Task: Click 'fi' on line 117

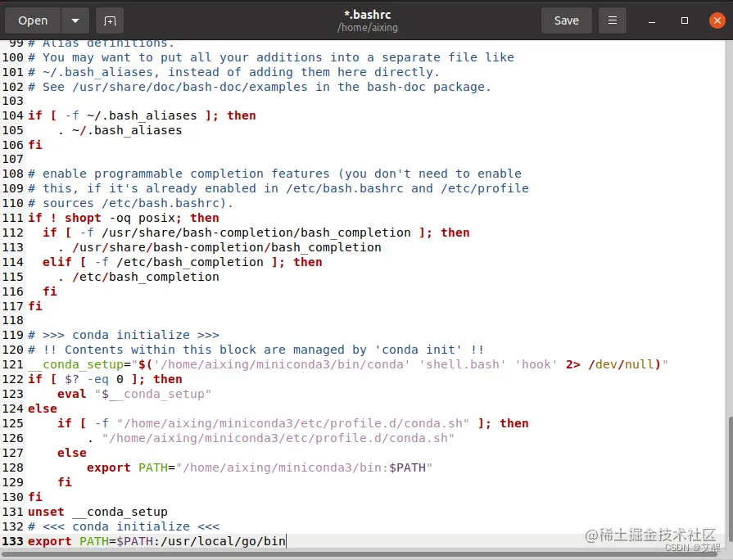Action: (35, 306)
